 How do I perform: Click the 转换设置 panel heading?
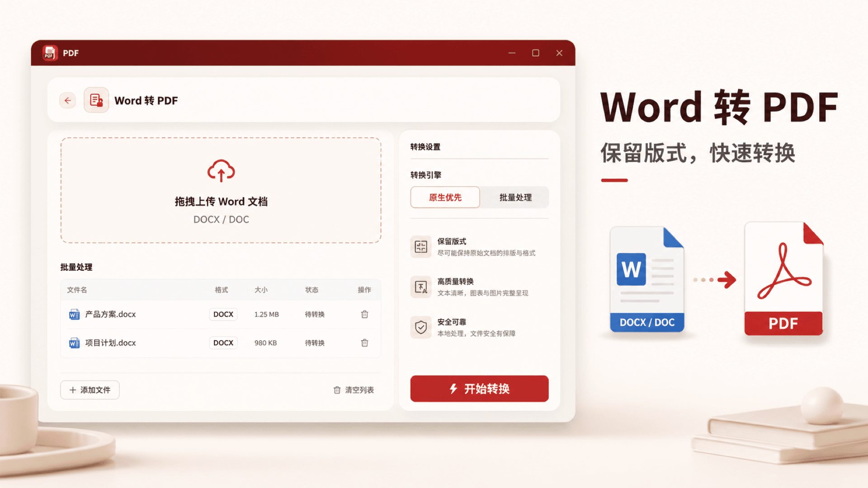click(x=425, y=147)
